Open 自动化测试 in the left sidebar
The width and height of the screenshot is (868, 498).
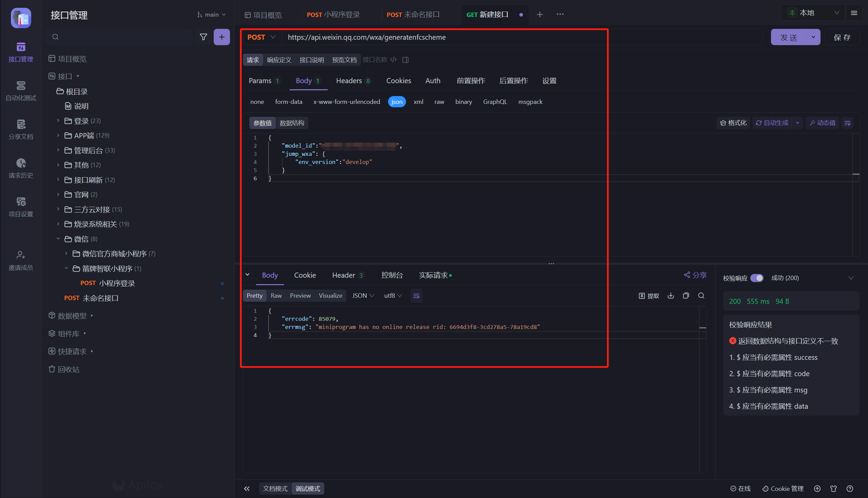click(x=20, y=91)
